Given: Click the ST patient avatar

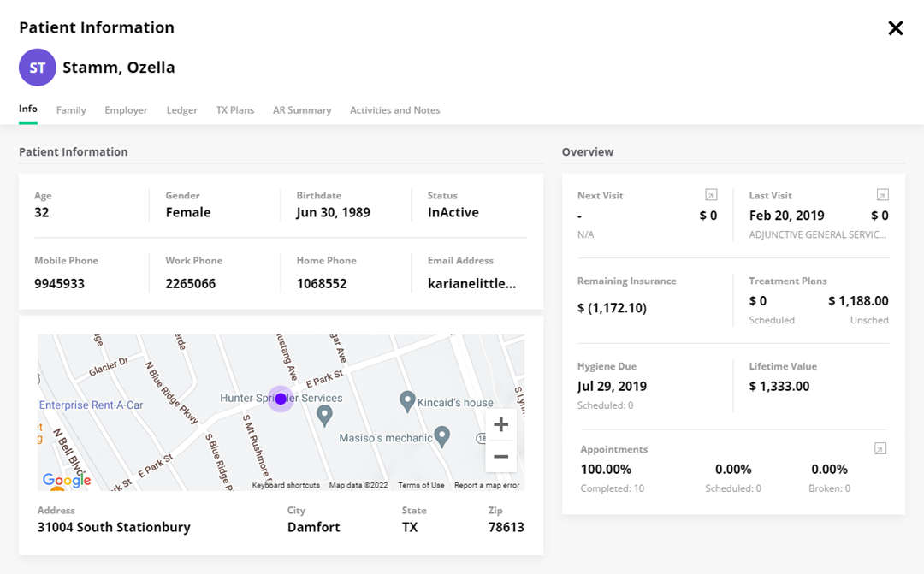Looking at the screenshot, I should click(38, 68).
